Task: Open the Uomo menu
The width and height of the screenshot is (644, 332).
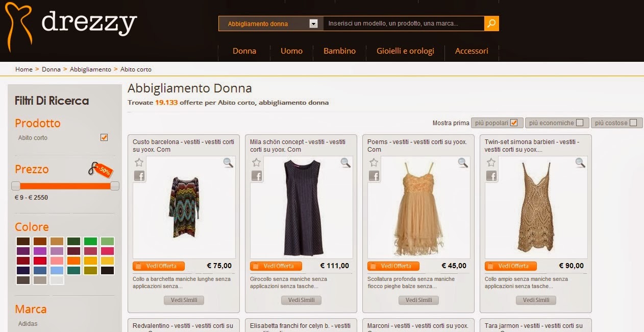Action: tap(291, 51)
